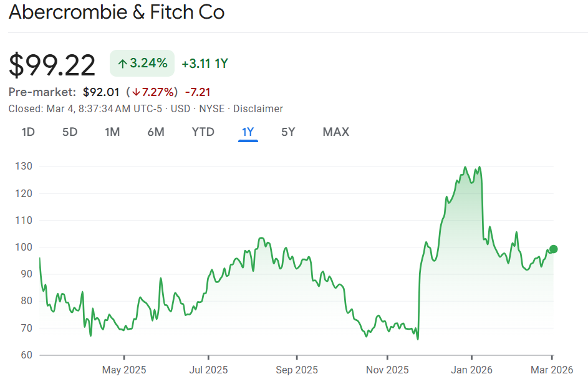Open the Disclaimer link

tap(258, 108)
